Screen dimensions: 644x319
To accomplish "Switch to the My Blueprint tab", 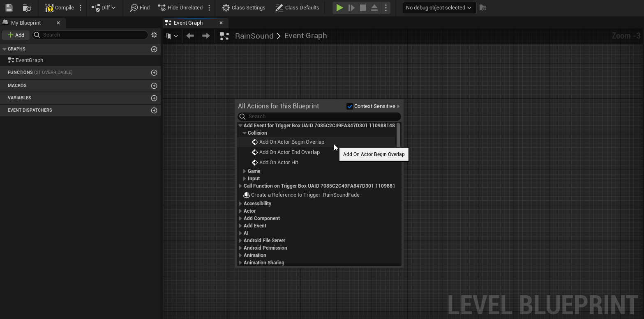I will click(26, 23).
